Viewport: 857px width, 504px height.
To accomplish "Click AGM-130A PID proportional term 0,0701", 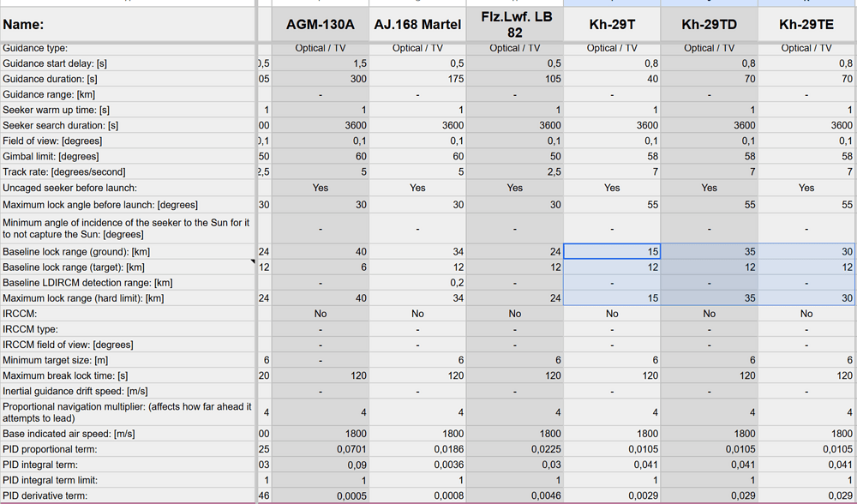I will coord(321,449).
